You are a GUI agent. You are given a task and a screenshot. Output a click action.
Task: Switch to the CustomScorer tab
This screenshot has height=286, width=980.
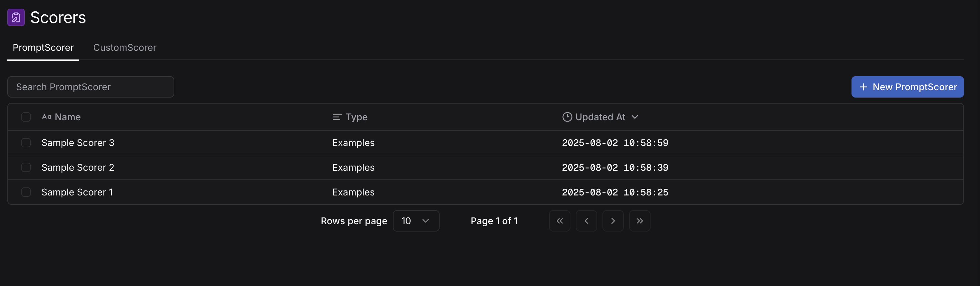click(125, 47)
